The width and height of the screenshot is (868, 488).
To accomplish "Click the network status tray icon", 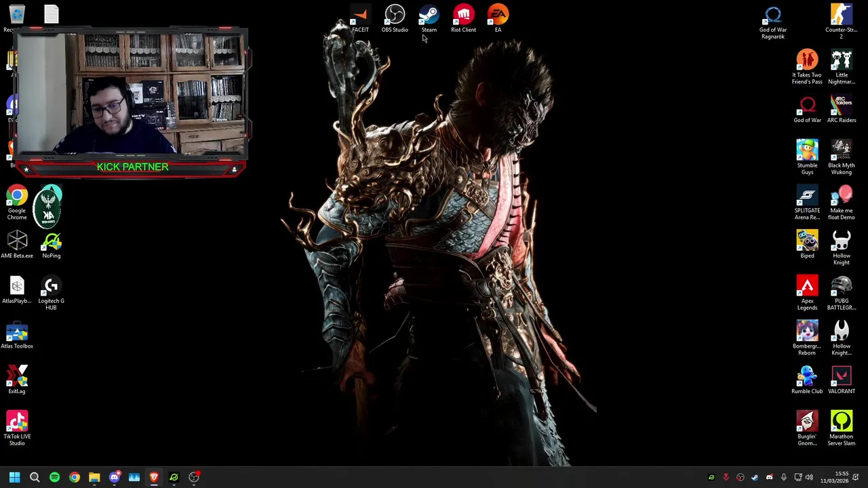I will click(798, 478).
